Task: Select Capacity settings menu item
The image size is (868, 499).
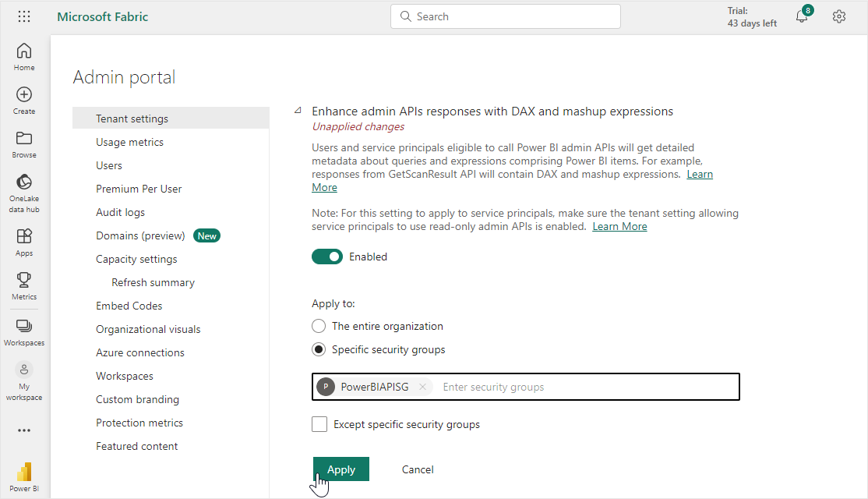Action: [x=136, y=259]
